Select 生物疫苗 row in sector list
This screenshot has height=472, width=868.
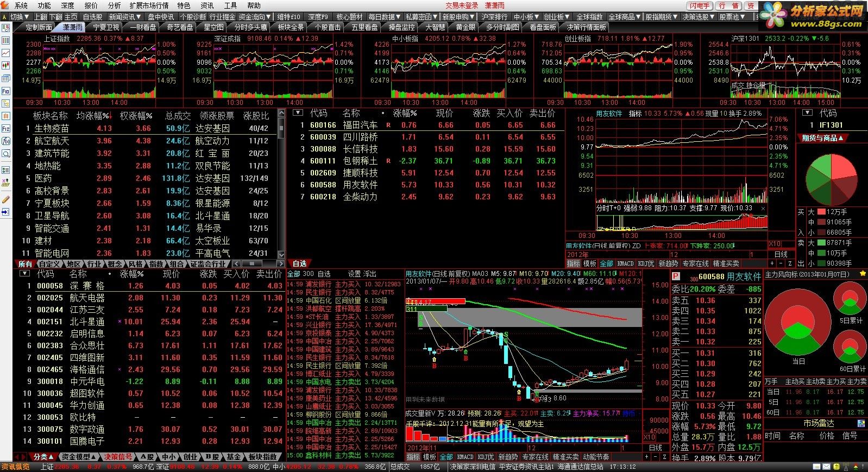147,129
